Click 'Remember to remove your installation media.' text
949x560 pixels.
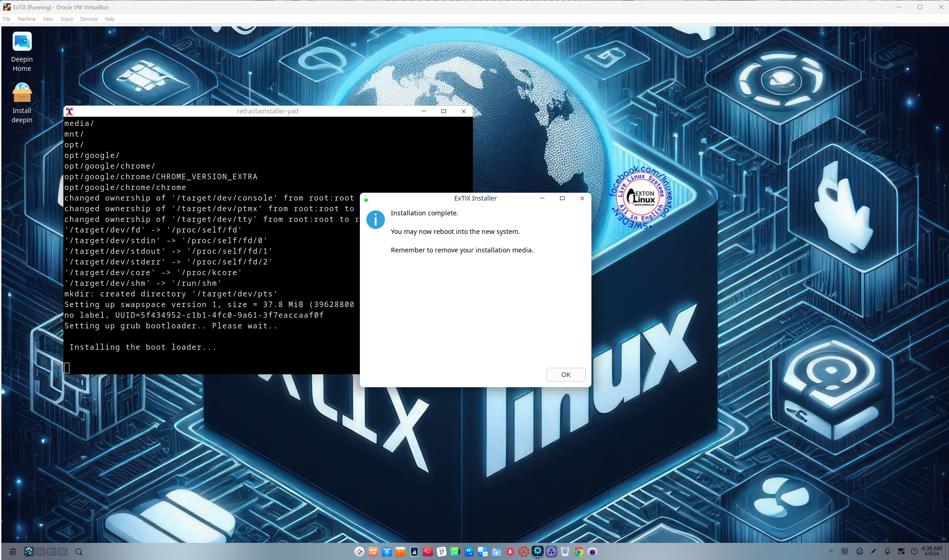tap(462, 250)
